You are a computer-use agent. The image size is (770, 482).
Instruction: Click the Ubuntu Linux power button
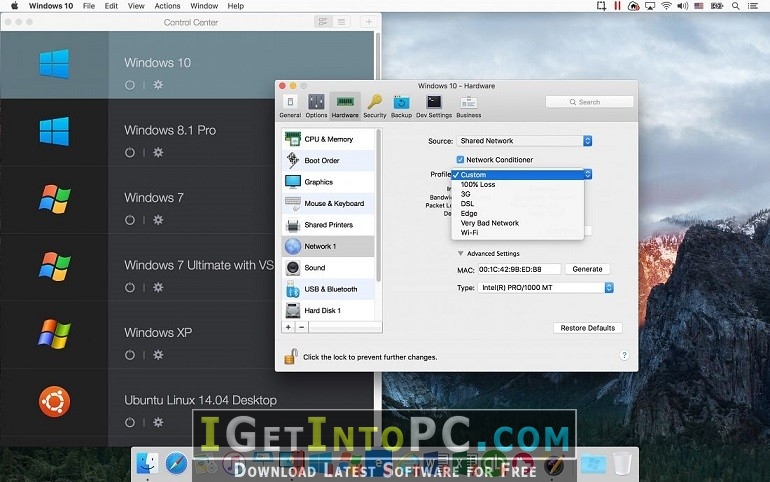click(x=130, y=422)
